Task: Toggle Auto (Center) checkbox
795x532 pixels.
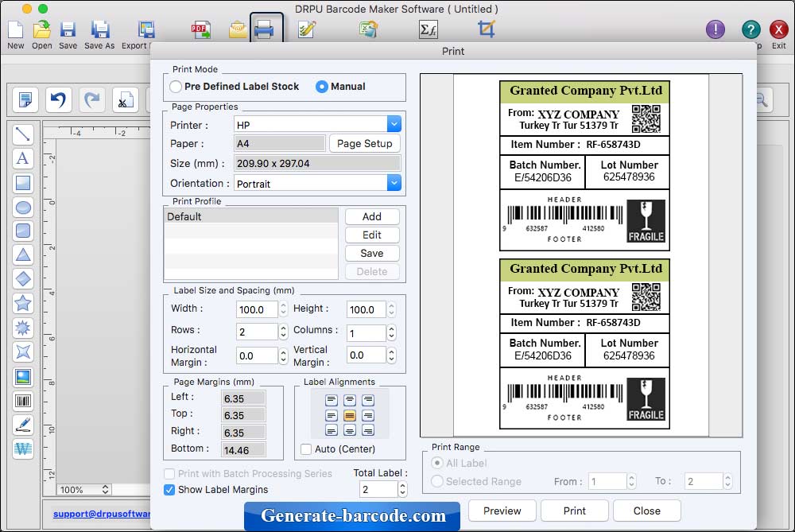Action: 306,449
